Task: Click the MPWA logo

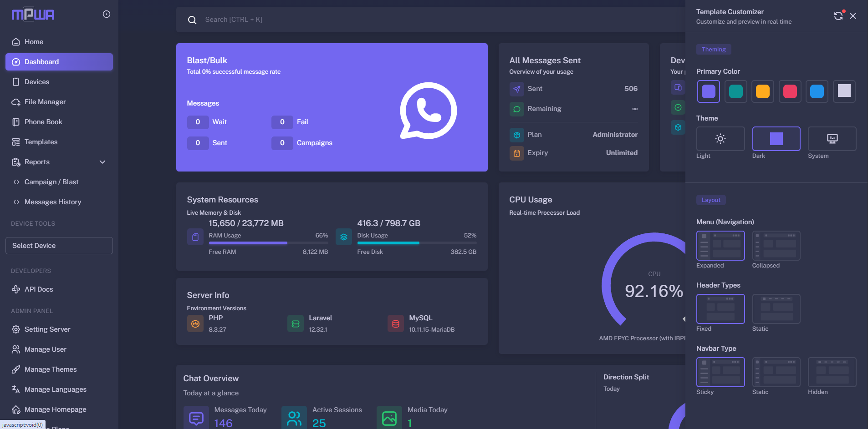Action: click(33, 15)
